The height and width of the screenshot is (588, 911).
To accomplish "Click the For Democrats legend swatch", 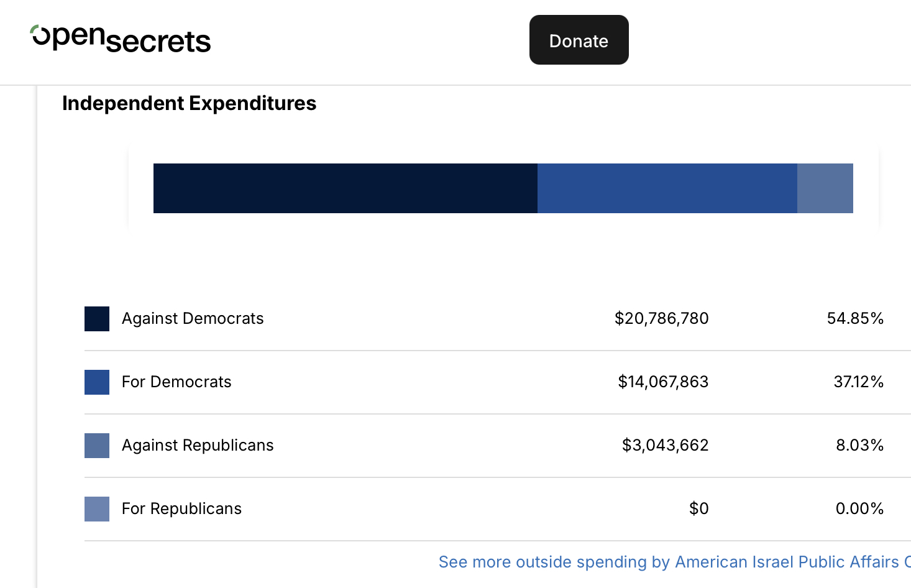I will [97, 382].
